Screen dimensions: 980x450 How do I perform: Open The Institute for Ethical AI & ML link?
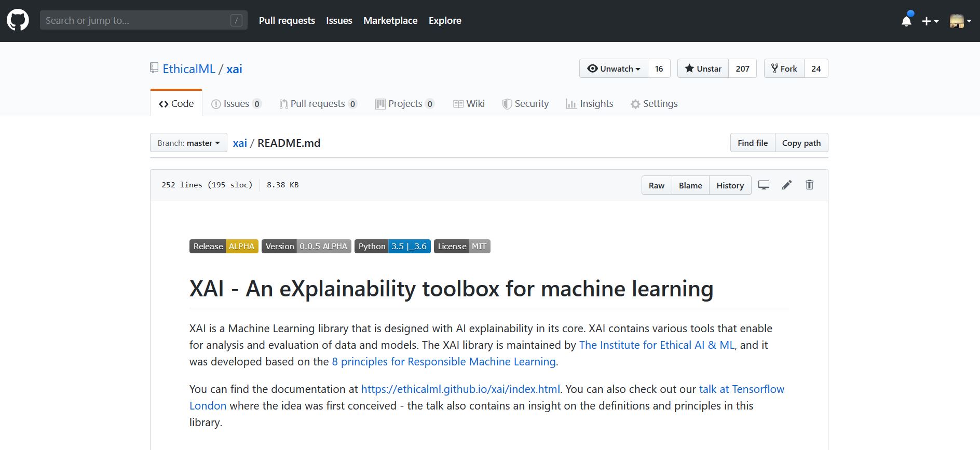pyautogui.click(x=657, y=345)
